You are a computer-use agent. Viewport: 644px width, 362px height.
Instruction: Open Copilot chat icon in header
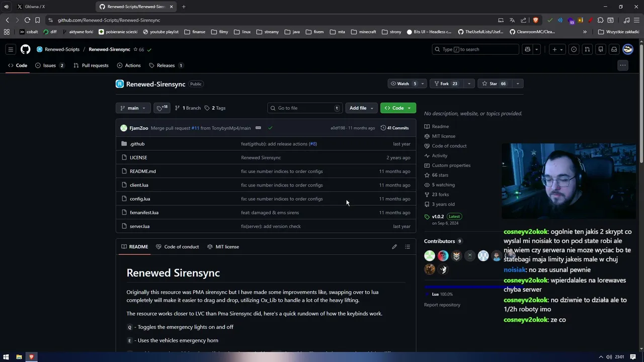click(527, 49)
